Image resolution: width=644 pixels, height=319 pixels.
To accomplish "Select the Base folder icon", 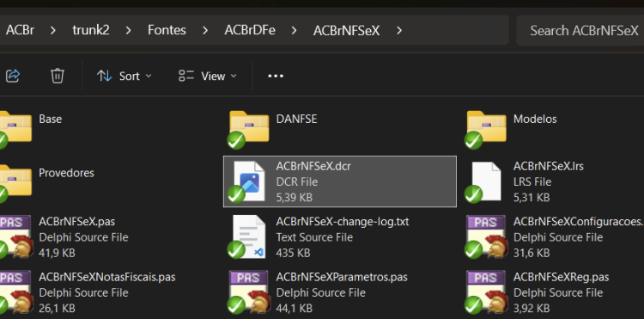I will tap(15, 129).
